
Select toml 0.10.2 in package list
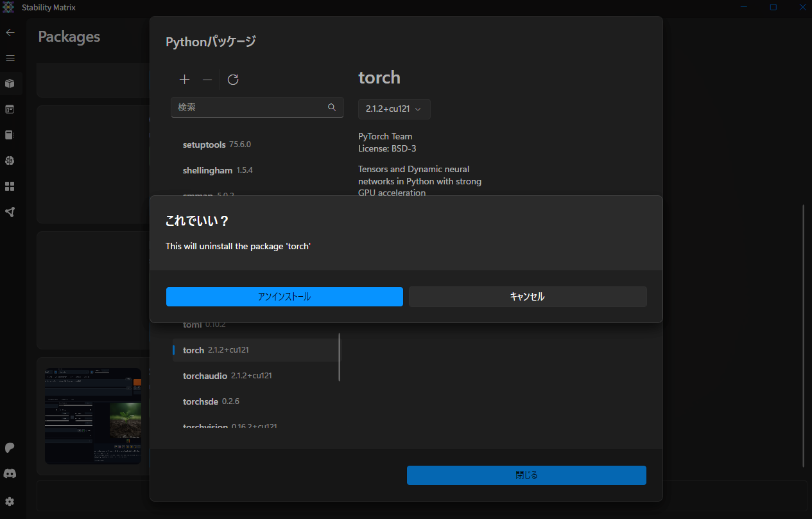coord(255,325)
